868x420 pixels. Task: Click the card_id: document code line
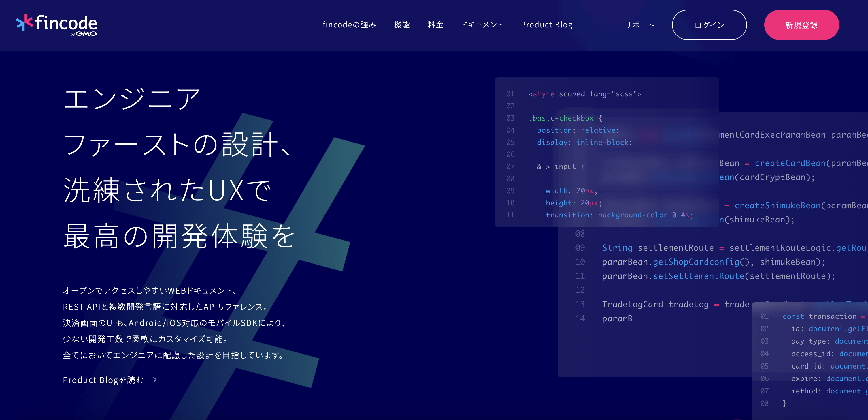click(829, 366)
